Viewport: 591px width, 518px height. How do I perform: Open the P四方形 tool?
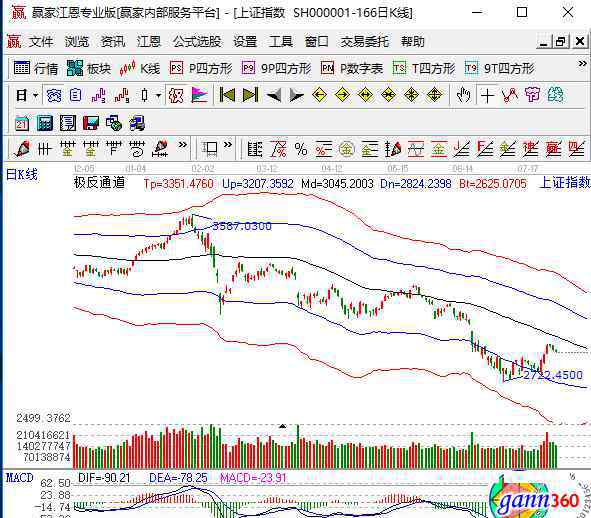coord(201,69)
